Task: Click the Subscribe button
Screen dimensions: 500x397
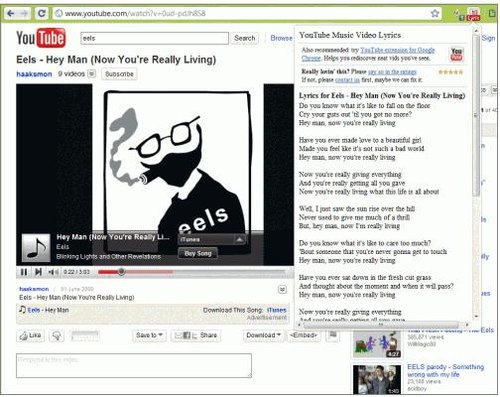Action: [119, 74]
